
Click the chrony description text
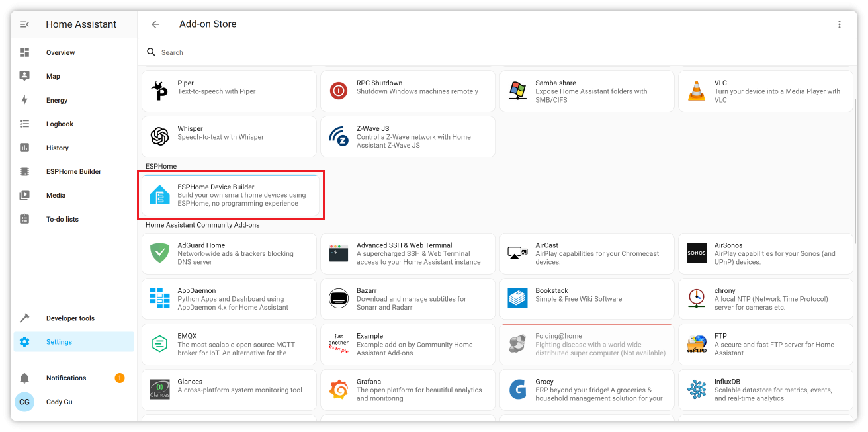tap(771, 303)
